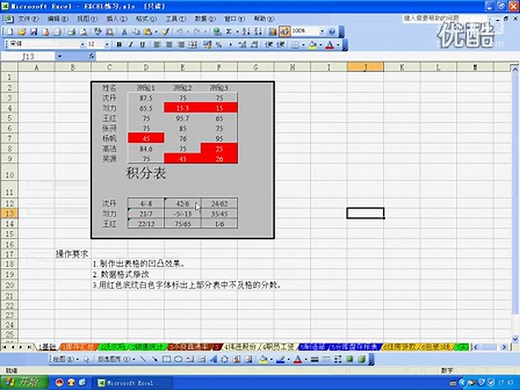Apply the formatting toolbar Fill Color bucket
This screenshot has height=390, width=520.
pyautogui.click(x=313, y=44)
